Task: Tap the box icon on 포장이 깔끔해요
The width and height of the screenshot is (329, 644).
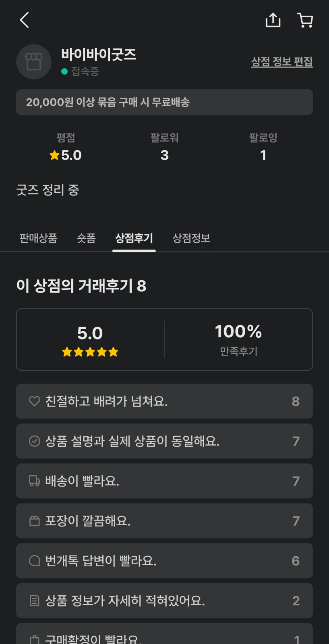Action: 35,521
